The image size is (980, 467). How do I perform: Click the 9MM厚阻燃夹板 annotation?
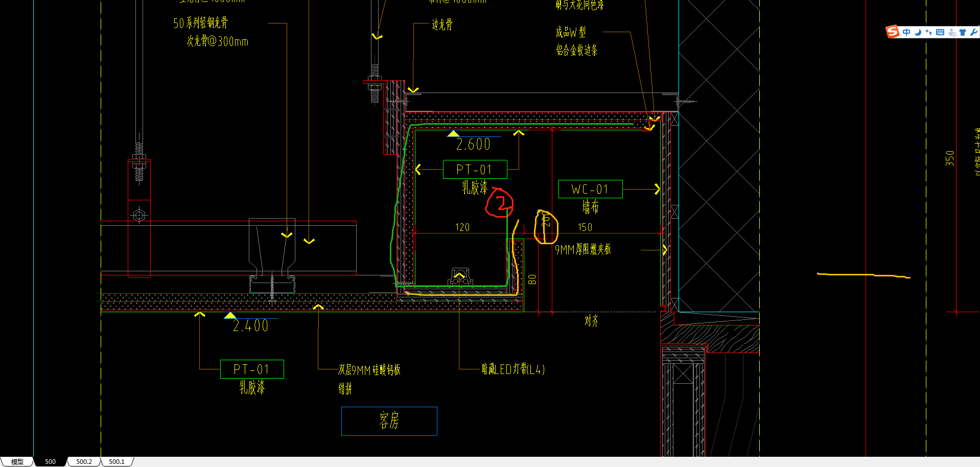[x=583, y=249]
